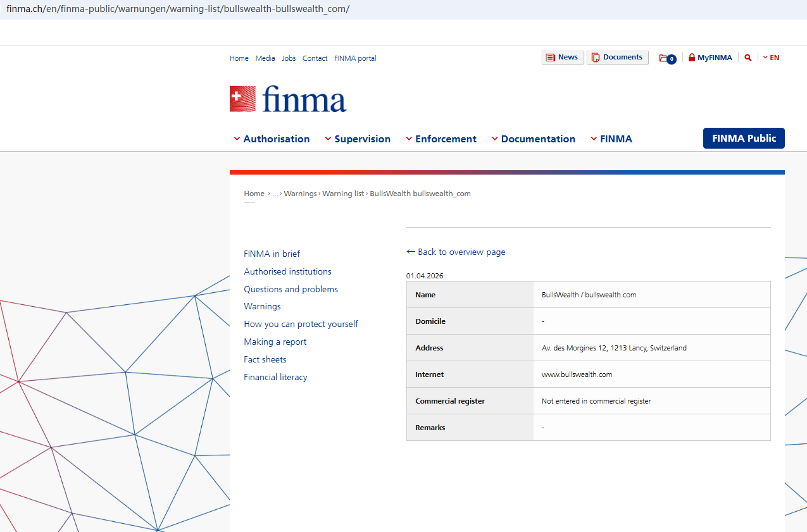Expand the Documentation menu
This screenshot has width=807, height=532.
[533, 139]
